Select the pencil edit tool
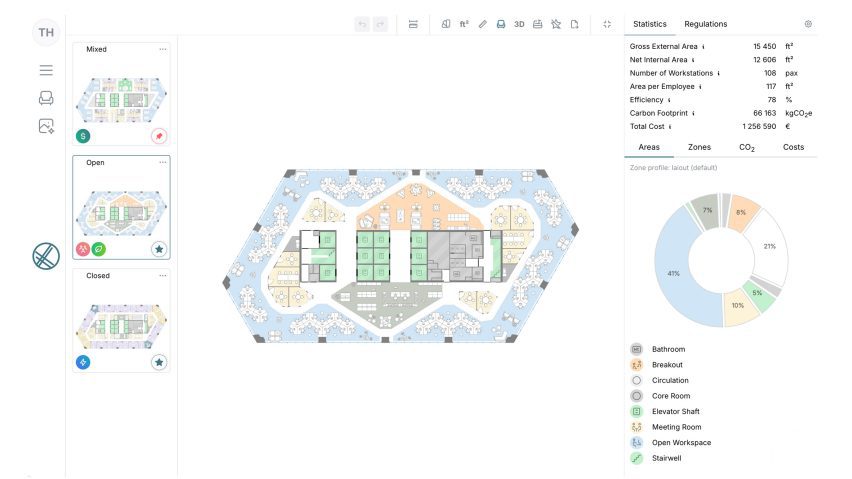Viewport: 852px width, 479px height. pos(483,24)
